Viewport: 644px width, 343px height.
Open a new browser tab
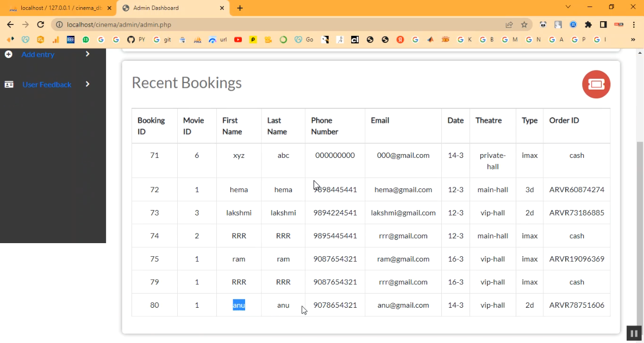click(x=240, y=8)
